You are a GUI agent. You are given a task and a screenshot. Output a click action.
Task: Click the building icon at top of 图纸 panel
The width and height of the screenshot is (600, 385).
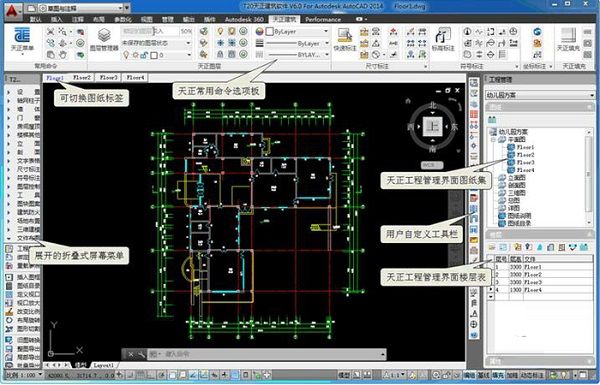(x=492, y=120)
